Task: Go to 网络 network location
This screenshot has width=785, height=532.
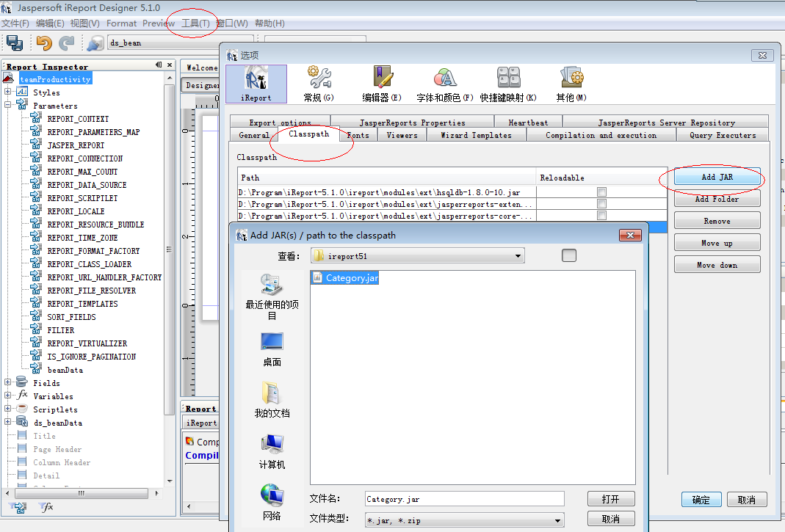Action: click(x=272, y=503)
